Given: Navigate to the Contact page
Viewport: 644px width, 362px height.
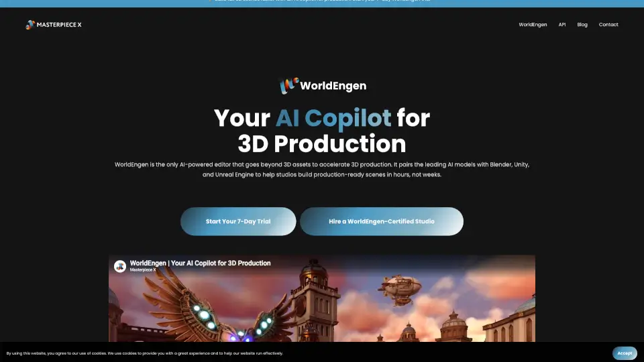Looking at the screenshot, I should [608, 25].
